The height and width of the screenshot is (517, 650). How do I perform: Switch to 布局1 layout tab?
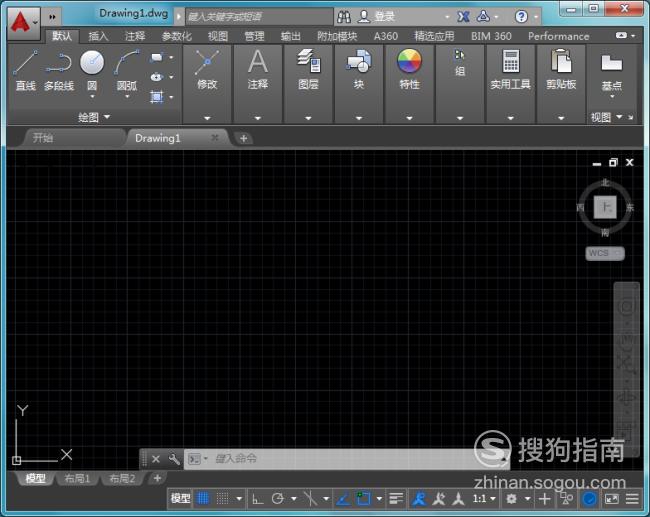tap(77, 478)
